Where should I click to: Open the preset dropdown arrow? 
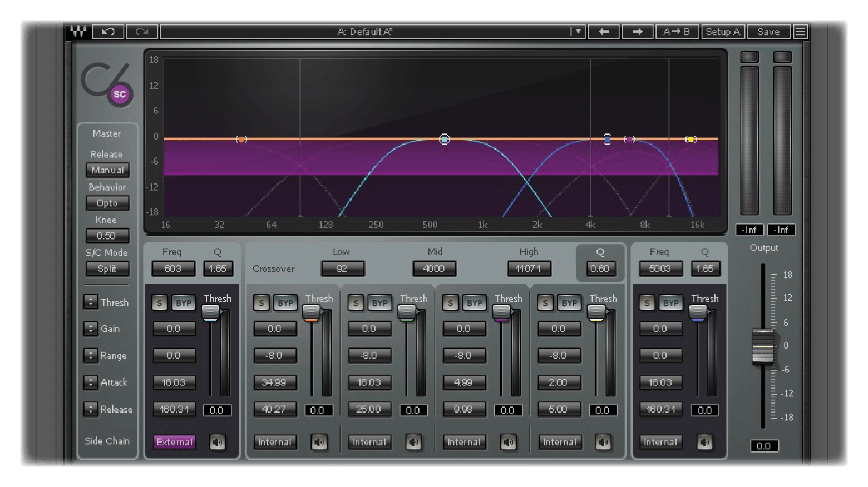(x=578, y=32)
